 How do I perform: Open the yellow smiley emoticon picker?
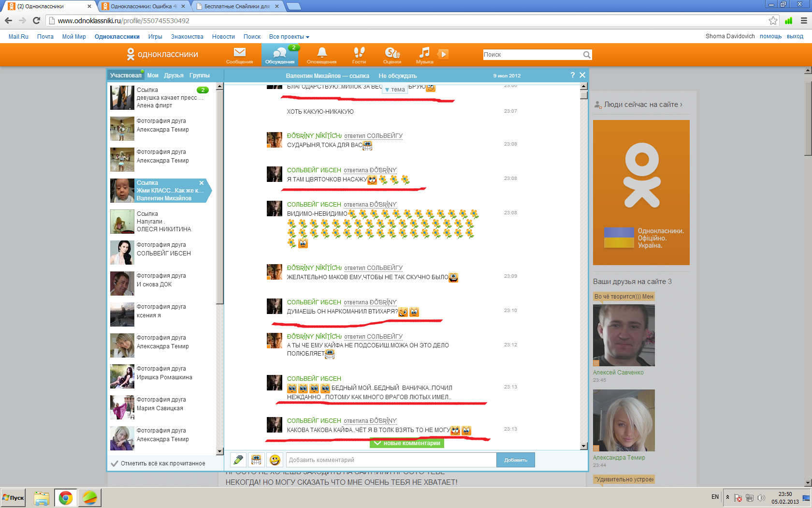coord(275,460)
